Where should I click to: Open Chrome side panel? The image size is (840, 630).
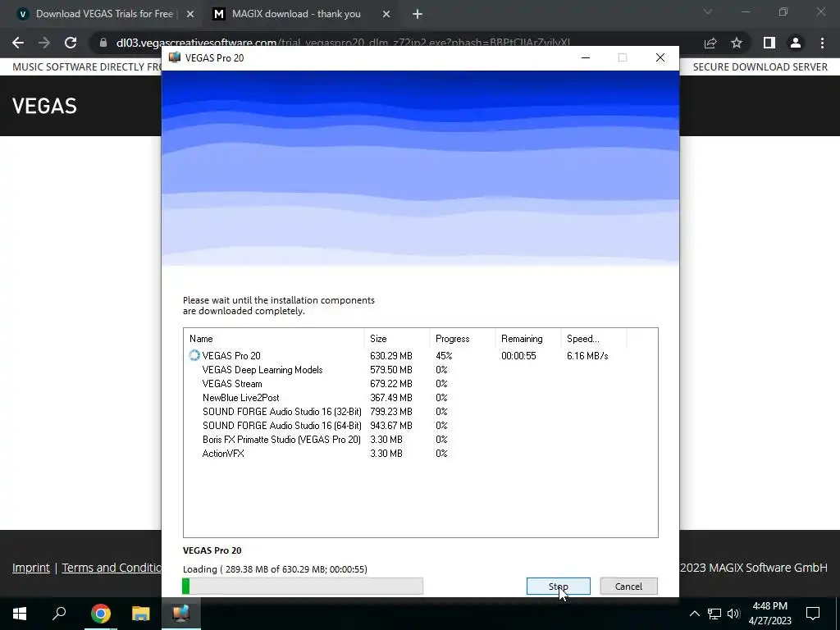[769, 43]
